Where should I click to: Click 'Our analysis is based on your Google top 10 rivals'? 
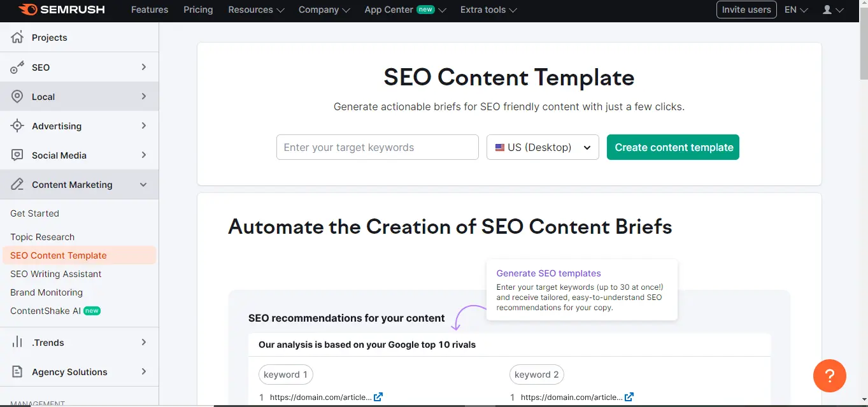pyautogui.click(x=367, y=345)
